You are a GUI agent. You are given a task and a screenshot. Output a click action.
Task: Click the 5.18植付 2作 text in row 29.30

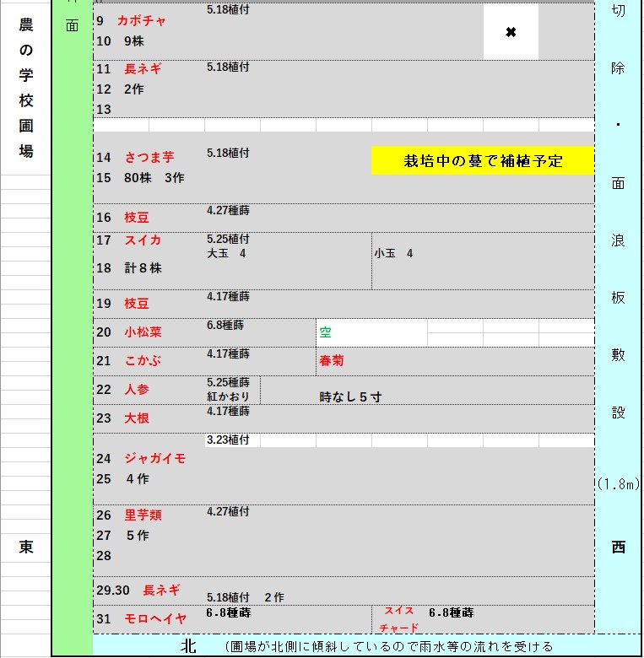tap(245, 597)
